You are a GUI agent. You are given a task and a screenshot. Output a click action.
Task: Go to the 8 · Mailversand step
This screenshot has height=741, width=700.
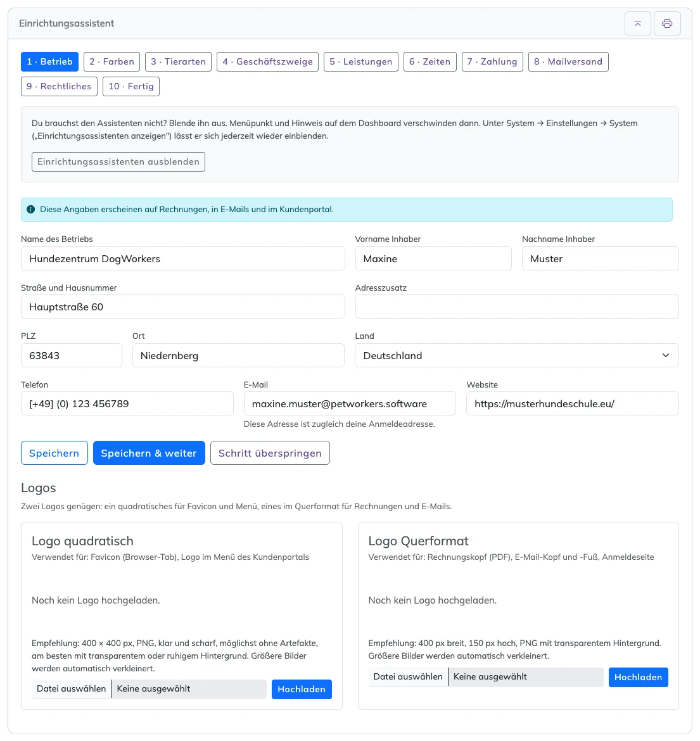click(568, 61)
